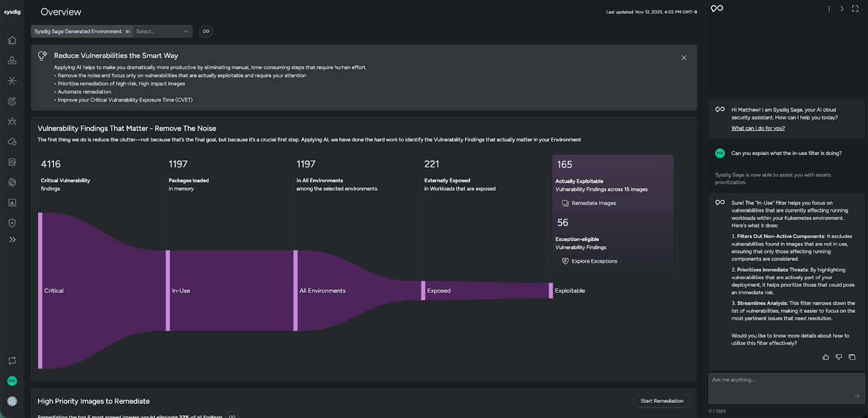Viewport: 868px width, 418px height.
Task: Click the 56 Exception-eligible count
Action: 563,223
